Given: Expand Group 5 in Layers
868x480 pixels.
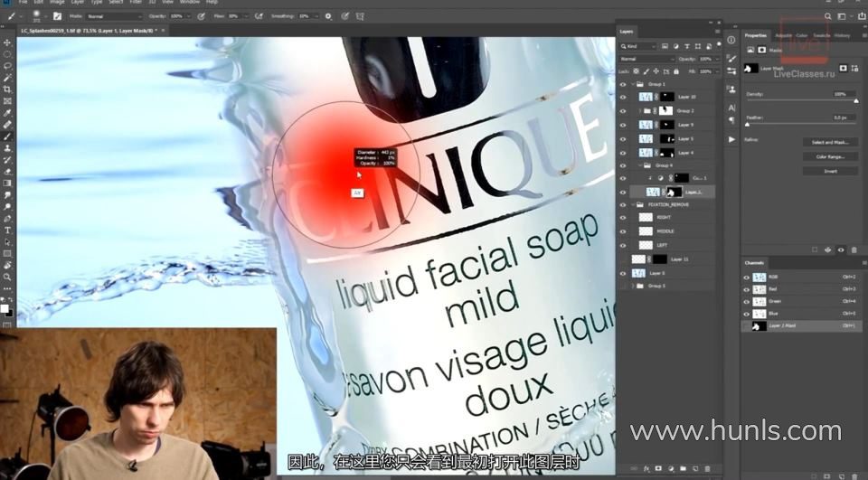Looking at the screenshot, I should click(x=633, y=287).
